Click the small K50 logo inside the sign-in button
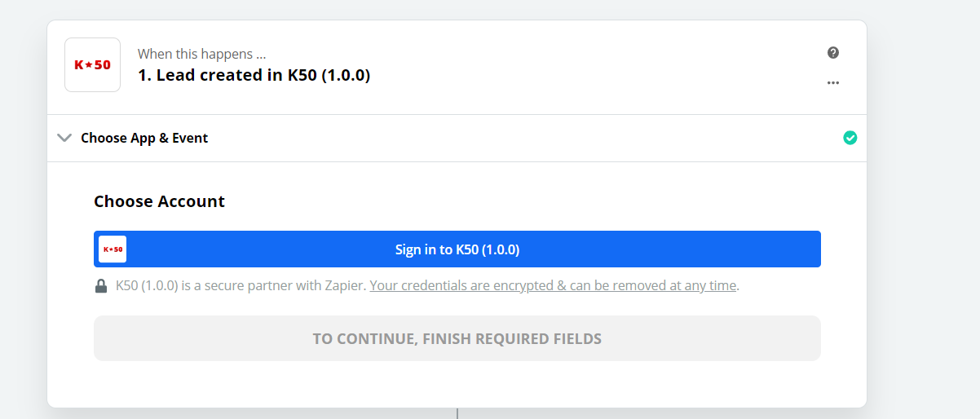980x419 pixels. tap(113, 249)
